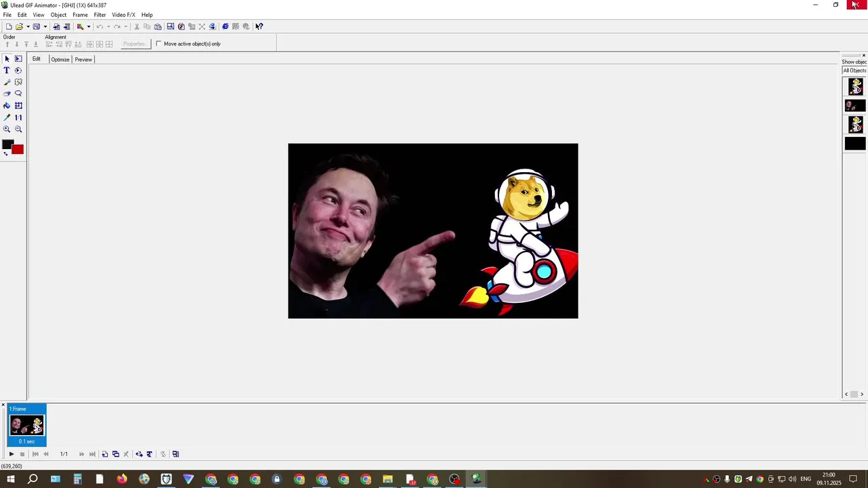
Task: Click the Frame Panel Options icon
Action: [176, 454]
